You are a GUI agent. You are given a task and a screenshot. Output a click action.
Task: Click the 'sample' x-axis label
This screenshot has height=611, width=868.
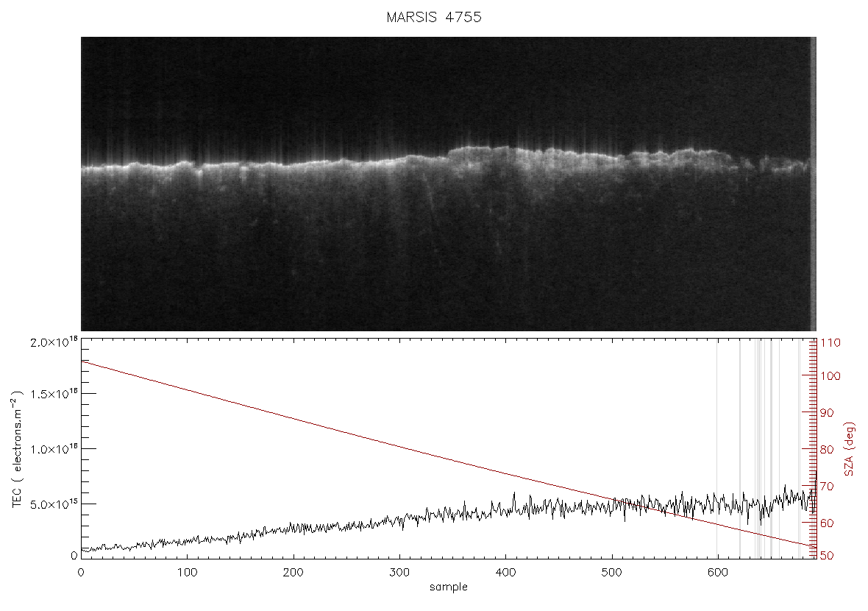tap(449, 587)
